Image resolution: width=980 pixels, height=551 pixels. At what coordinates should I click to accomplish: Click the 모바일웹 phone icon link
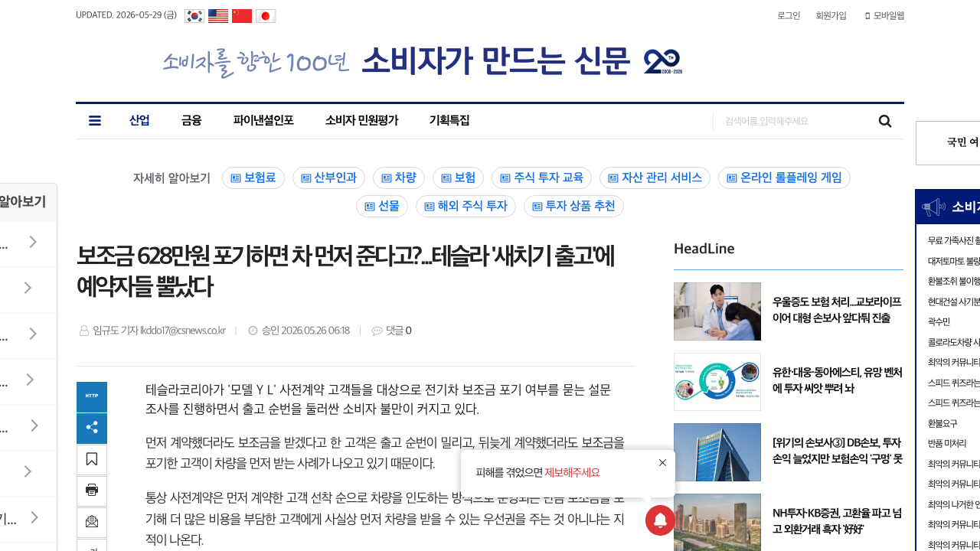point(884,15)
